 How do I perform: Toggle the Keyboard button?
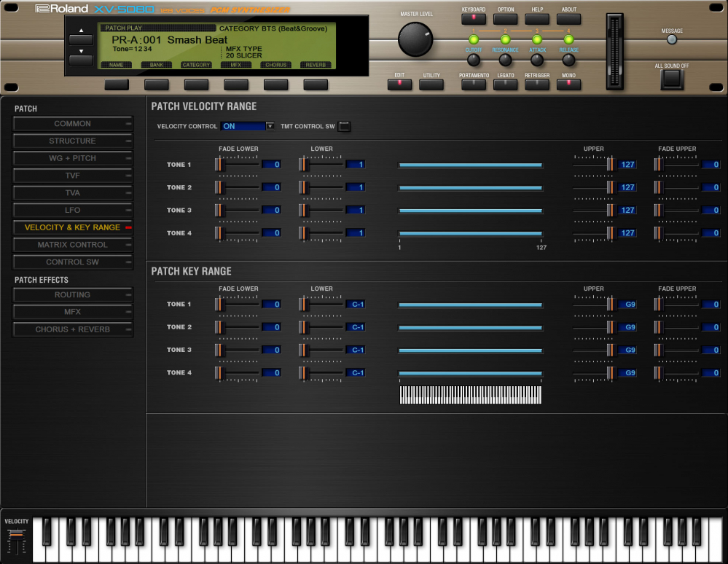point(474,19)
